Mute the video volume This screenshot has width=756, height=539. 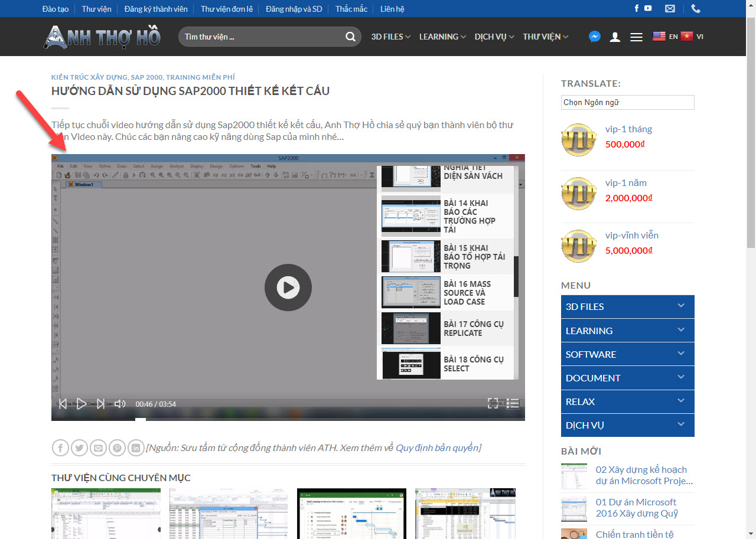tap(120, 404)
